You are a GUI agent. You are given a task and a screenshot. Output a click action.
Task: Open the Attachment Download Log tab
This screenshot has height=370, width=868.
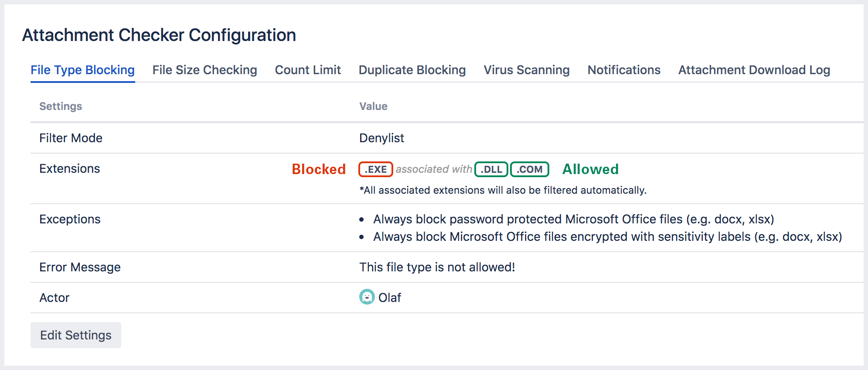[754, 70]
